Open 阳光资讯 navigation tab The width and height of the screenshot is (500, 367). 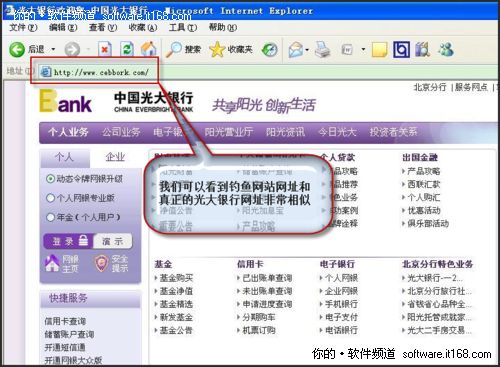click(x=285, y=132)
